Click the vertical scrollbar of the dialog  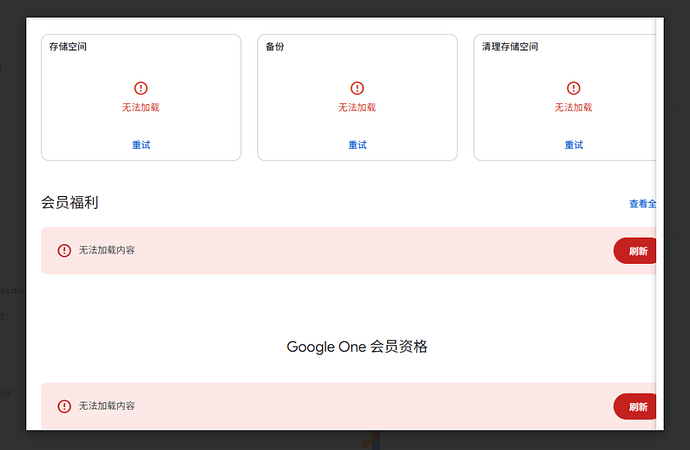pos(660,224)
